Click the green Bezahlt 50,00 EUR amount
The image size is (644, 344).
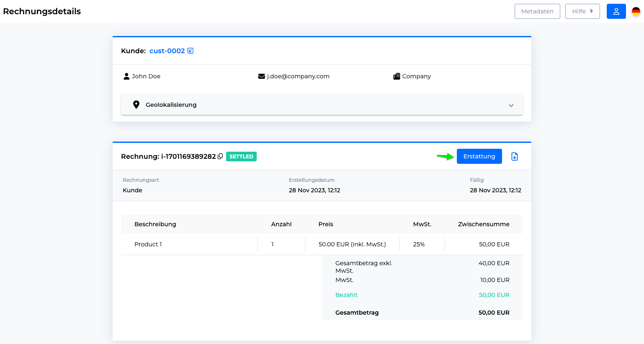tap(494, 295)
